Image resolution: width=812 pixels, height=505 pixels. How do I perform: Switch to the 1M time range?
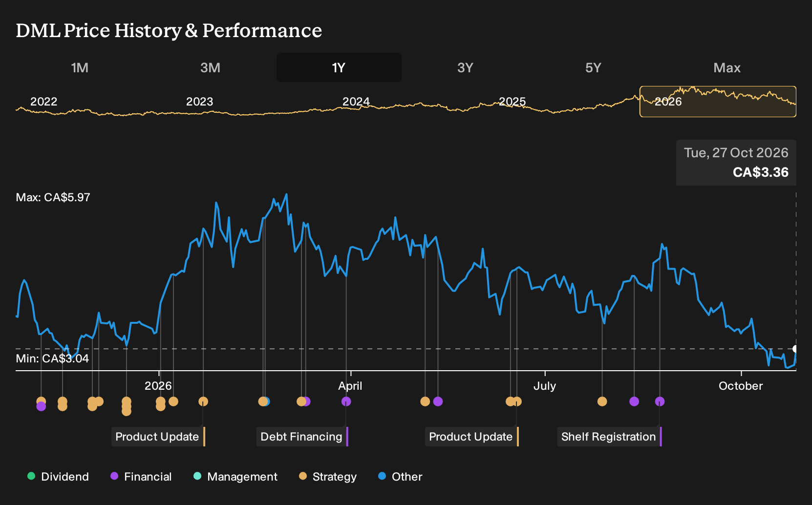click(80, 68)
